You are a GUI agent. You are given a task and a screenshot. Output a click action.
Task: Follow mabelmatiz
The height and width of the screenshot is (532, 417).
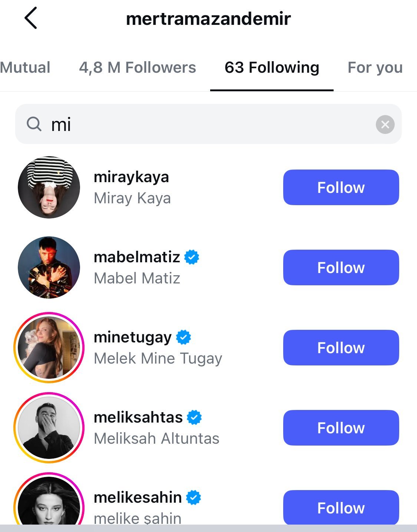[341, 267]
